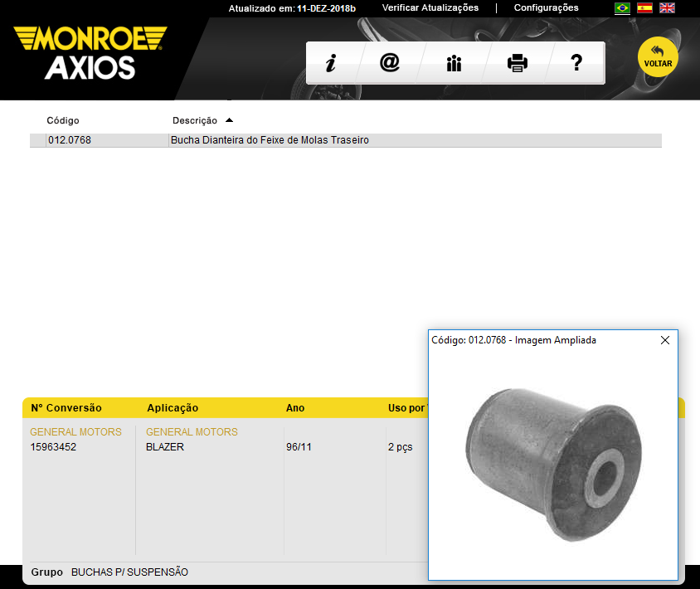Close the Imagem Ampliada popup window
This screenshot has height=589, width=700.
coord(664,340)
